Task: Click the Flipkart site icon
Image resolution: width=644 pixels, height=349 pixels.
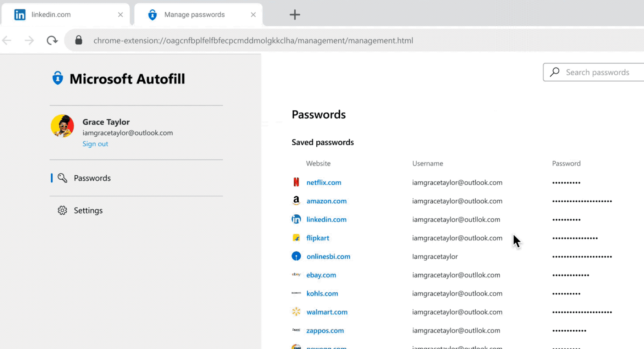Action: pos(296,238)
